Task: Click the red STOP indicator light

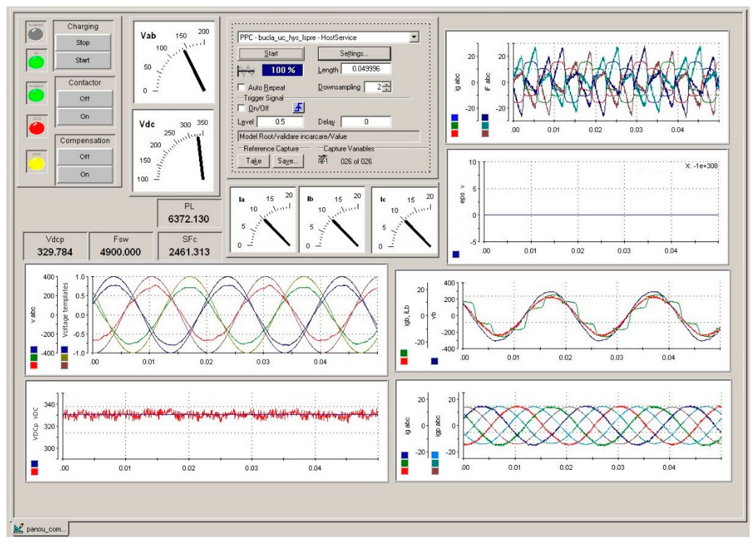Action: click(37, 128)
